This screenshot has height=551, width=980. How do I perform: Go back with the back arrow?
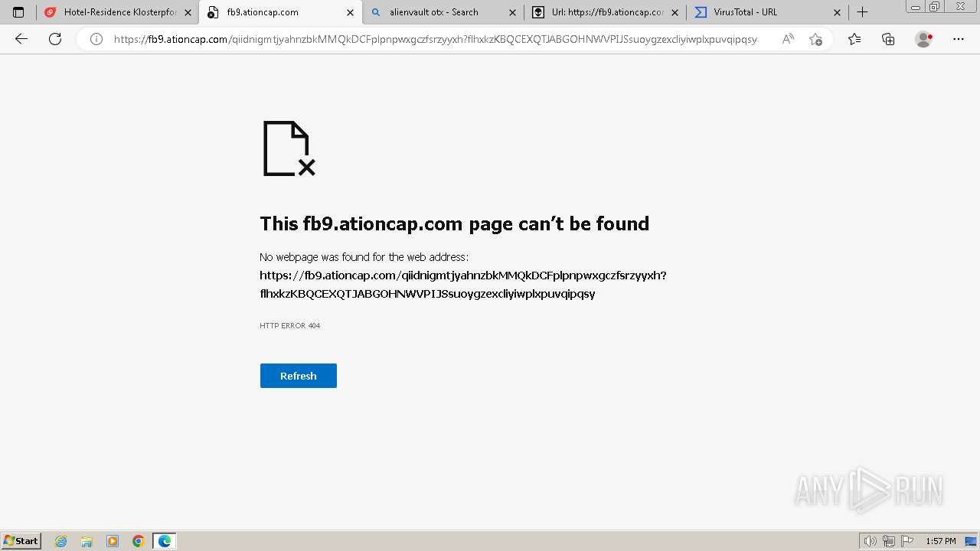(21, 39)
